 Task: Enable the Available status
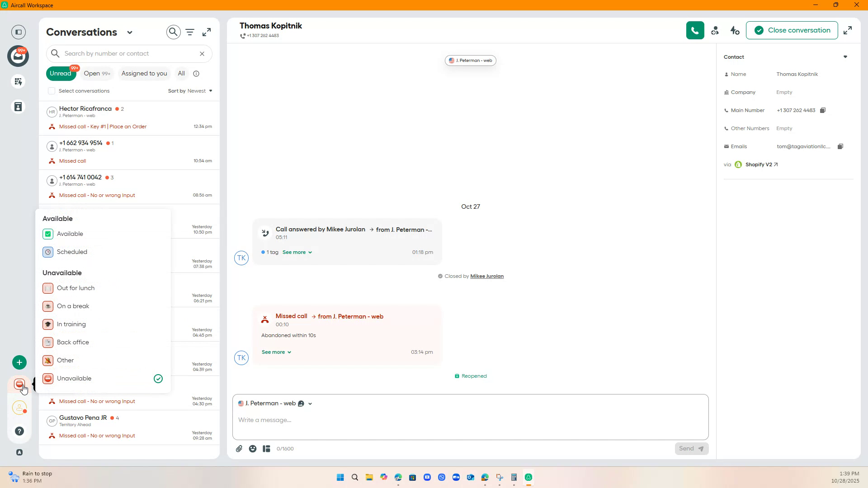(70, 234)
